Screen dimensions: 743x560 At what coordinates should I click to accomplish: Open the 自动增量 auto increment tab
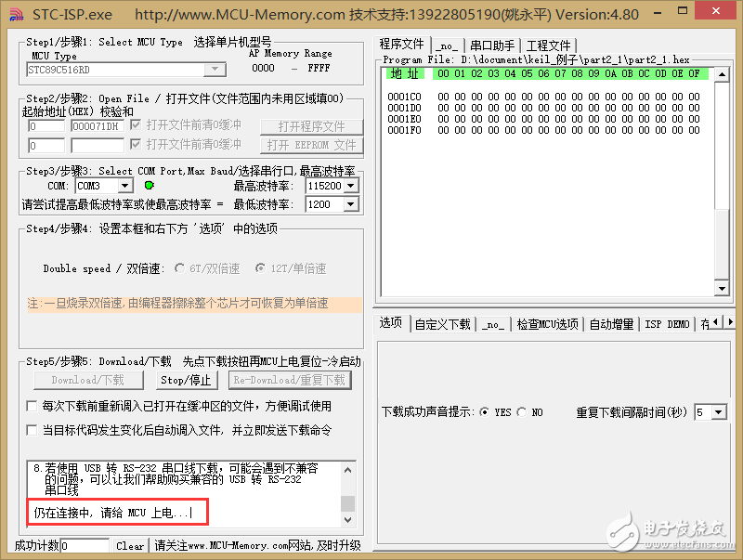611,324
